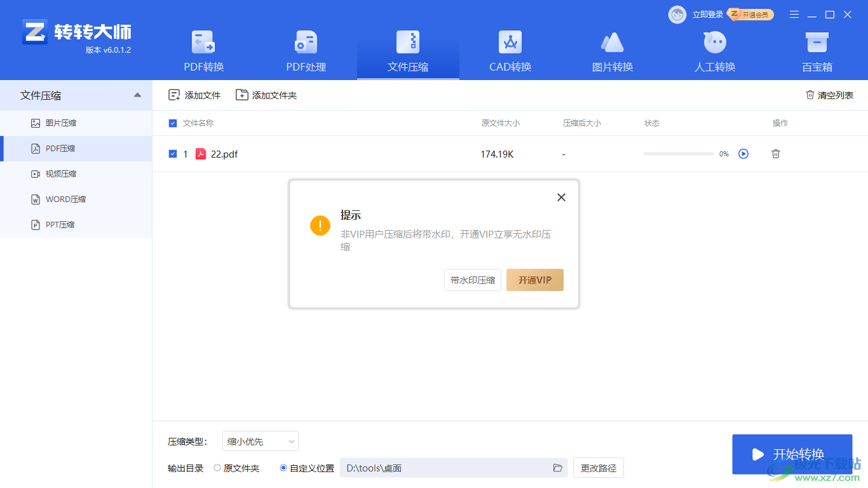868x488 pixels.
Task: Open the 图片转换 module icon
Action: click(613, 42)
